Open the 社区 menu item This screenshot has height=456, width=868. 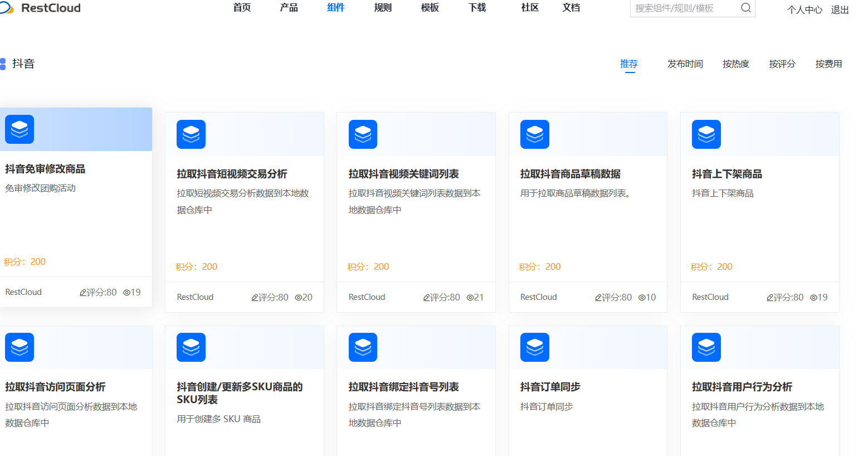point(530,7)
